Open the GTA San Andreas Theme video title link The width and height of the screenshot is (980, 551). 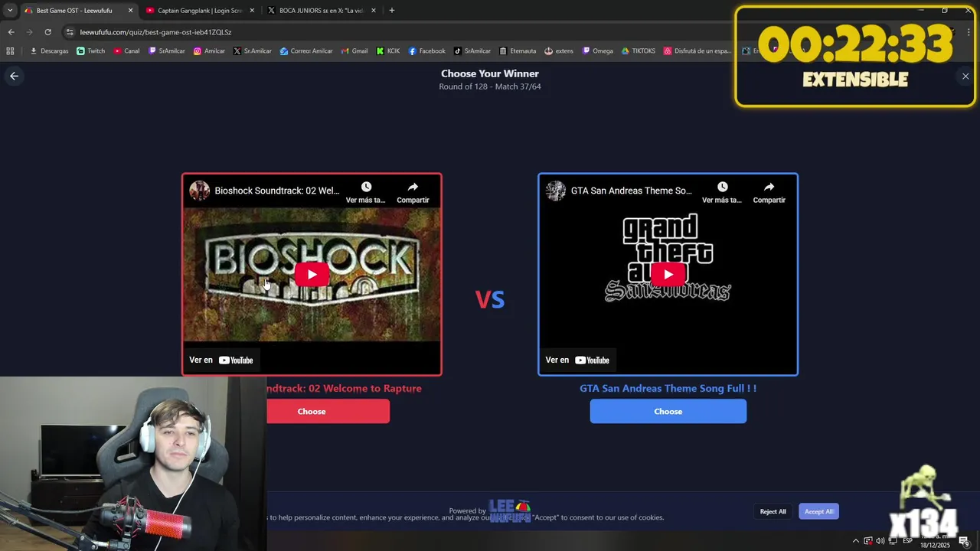pyautogui.click(x=632, y=191)
